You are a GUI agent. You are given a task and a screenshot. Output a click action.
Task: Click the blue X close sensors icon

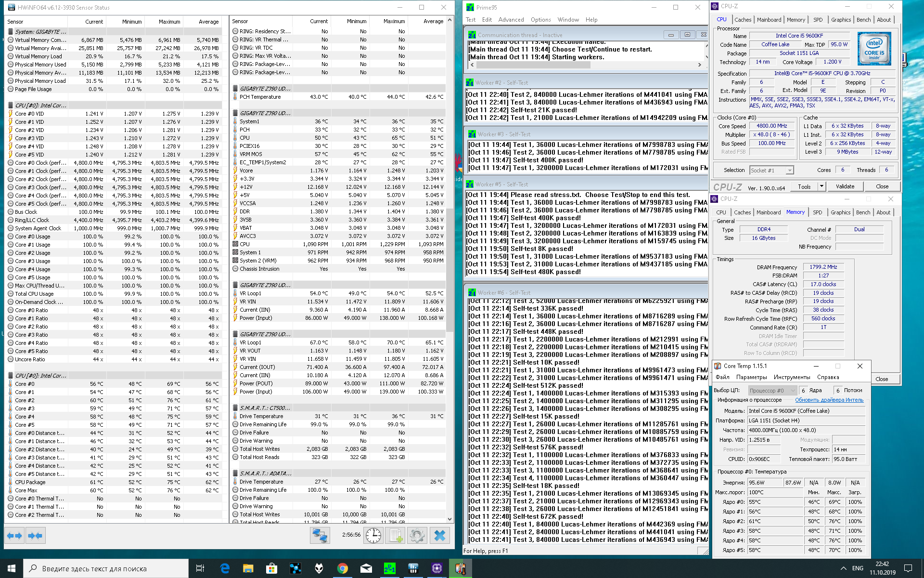click(439, 535)
